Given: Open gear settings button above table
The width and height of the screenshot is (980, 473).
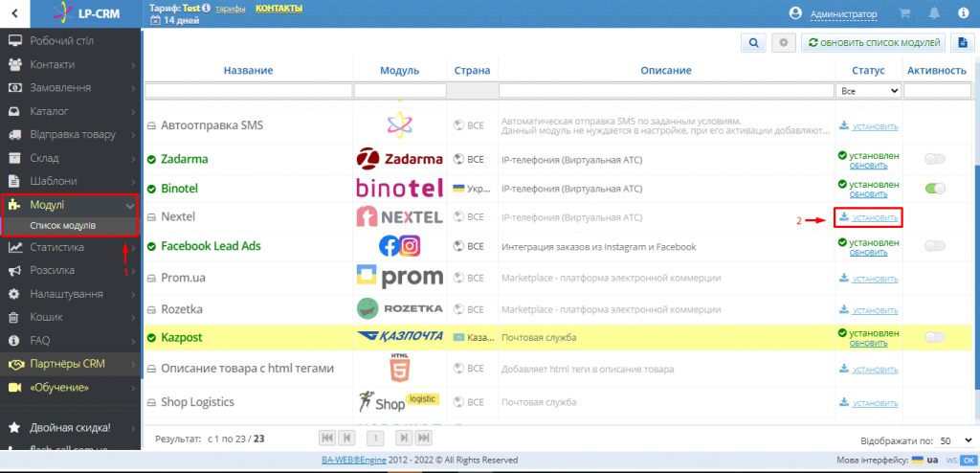Looking at the screenshot, I should (x=784, y=43).
